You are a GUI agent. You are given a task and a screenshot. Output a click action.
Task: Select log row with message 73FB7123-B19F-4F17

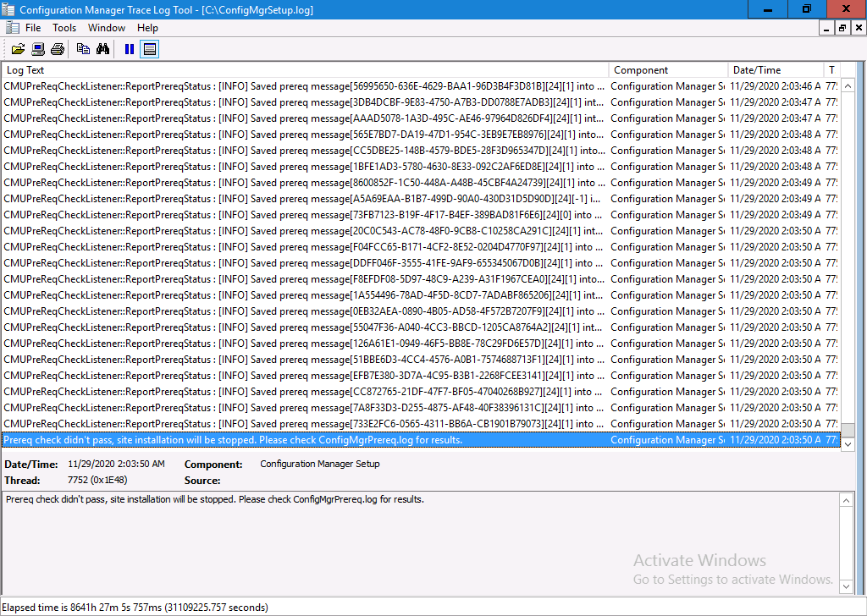tap(421, 214)
